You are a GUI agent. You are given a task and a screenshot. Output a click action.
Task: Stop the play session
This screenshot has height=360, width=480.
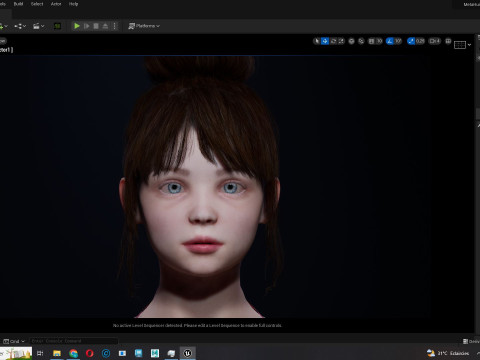96,26
